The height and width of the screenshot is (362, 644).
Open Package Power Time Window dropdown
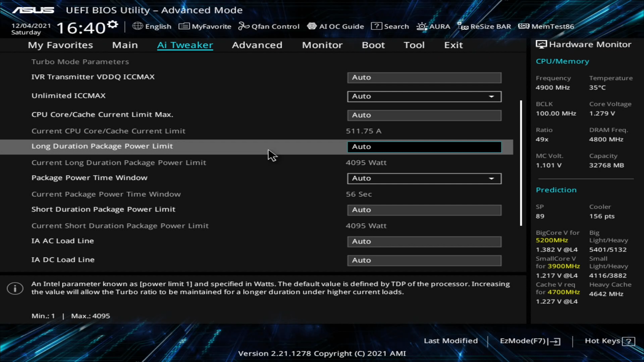tap(424, 178)
